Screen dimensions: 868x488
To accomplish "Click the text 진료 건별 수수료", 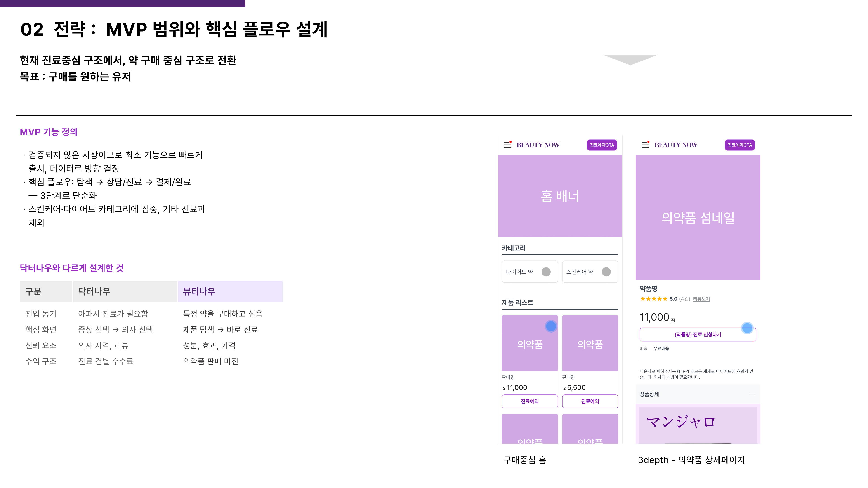I will coord(106,361).
